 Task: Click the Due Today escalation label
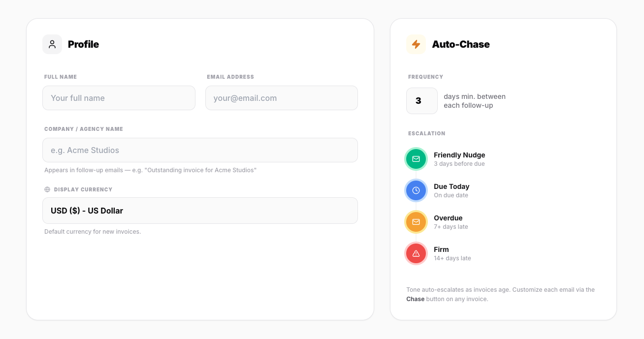(451, 186)
